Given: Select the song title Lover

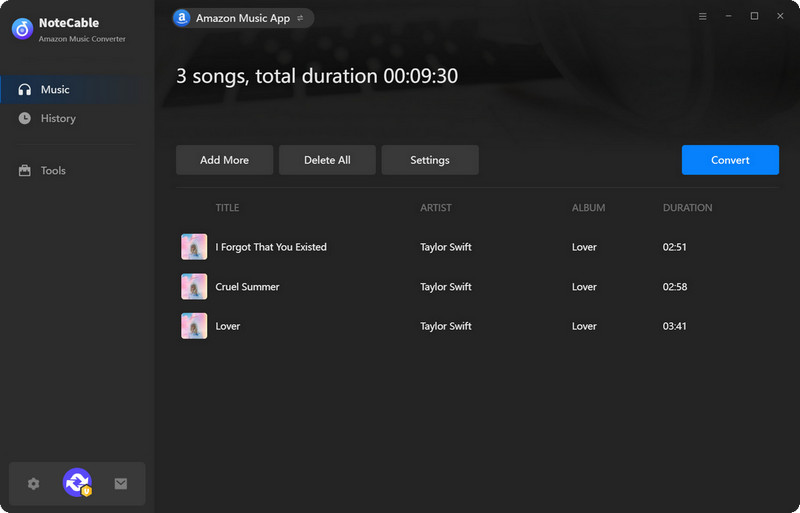Looking at the screenshot, I should click(x=228, y=326).
